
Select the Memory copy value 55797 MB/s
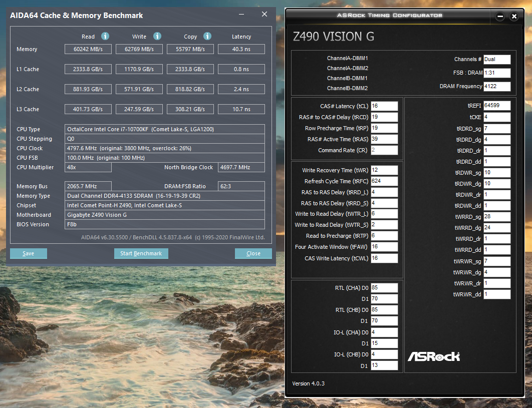pyautogui.click(x=190, y=49)
